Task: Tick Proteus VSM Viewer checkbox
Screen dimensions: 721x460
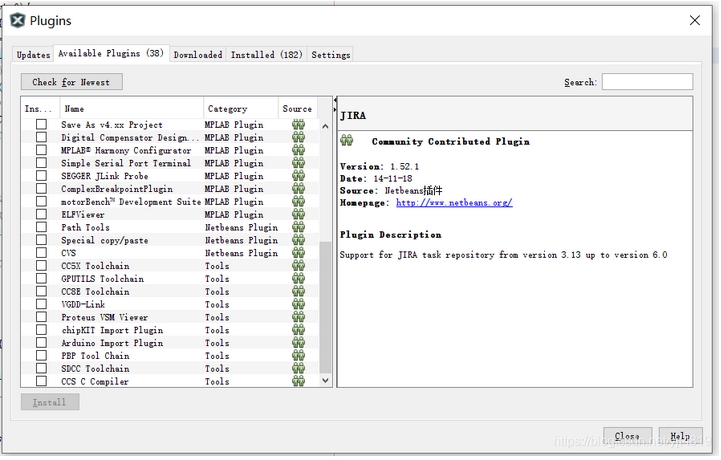Action: [x=41, y=317]
